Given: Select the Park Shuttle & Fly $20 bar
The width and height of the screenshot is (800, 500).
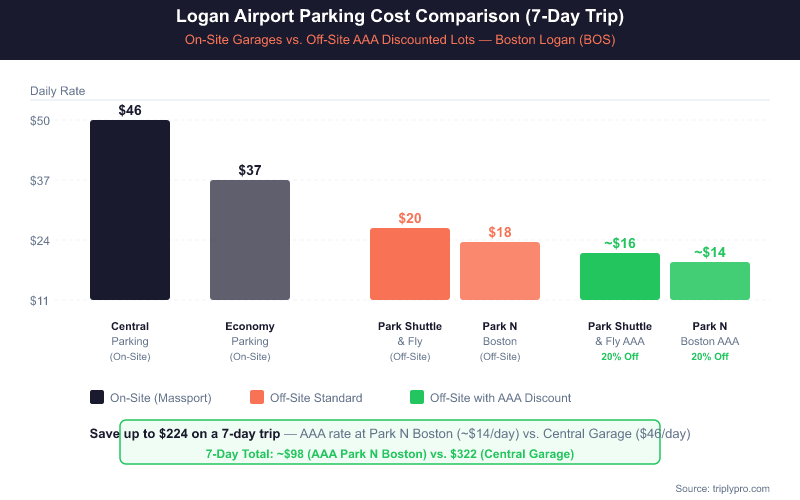Looking at the screenshot, I should click(x=410, y=264).
